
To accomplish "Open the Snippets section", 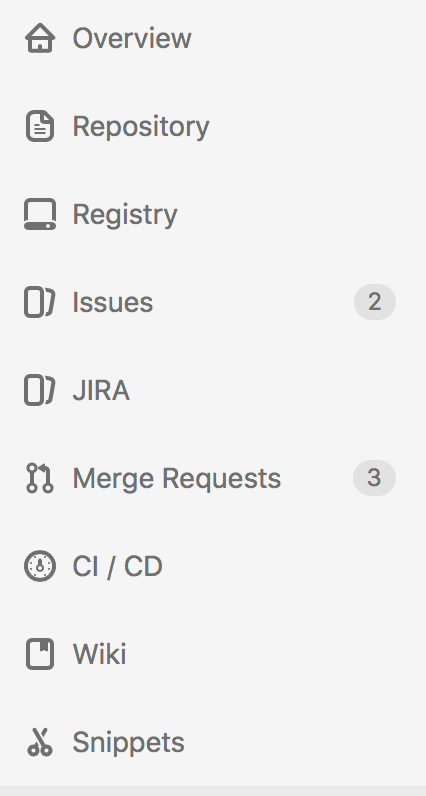I will point(128,743).
